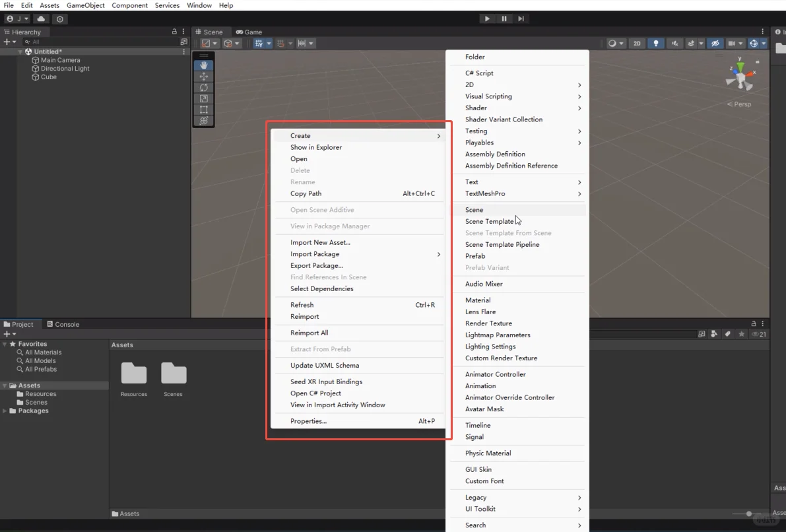Toggle Hierarchy panel lock icon

point(174,31)
